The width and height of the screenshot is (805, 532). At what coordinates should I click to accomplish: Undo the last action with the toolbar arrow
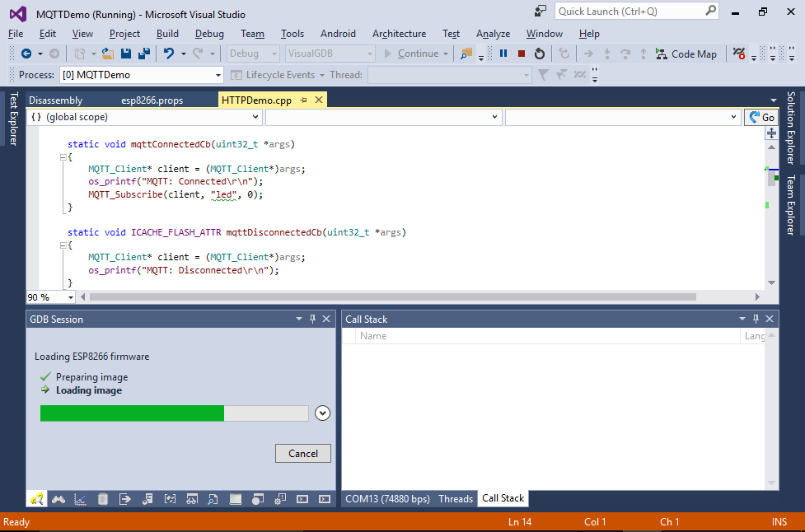pos(168,54)
